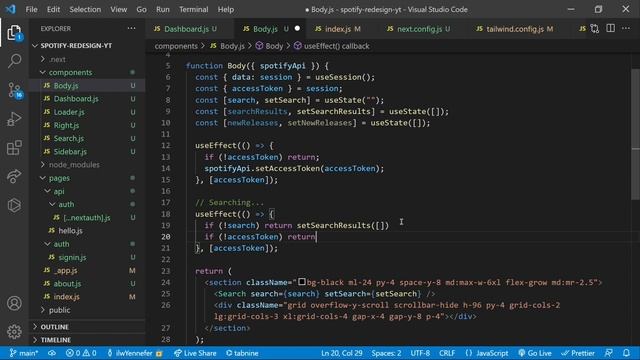Click the eye-shaped icon in status bar
Screen dimensions: 640x360
pos(52,353)
